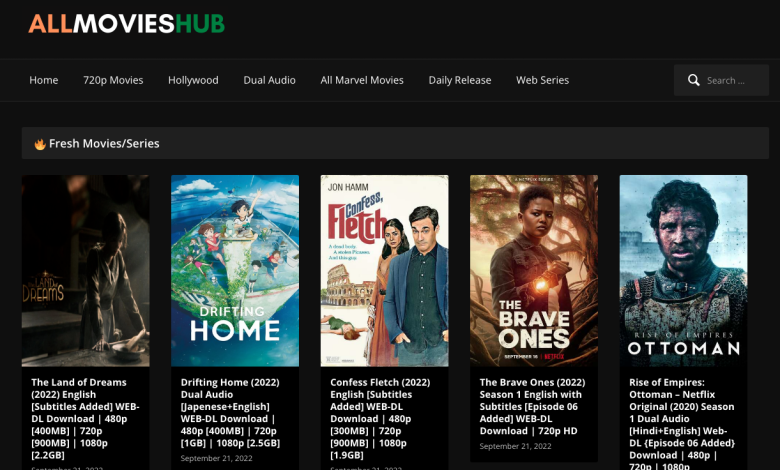
Task: Browse the Web Series menu
Action: coord(542,80)
